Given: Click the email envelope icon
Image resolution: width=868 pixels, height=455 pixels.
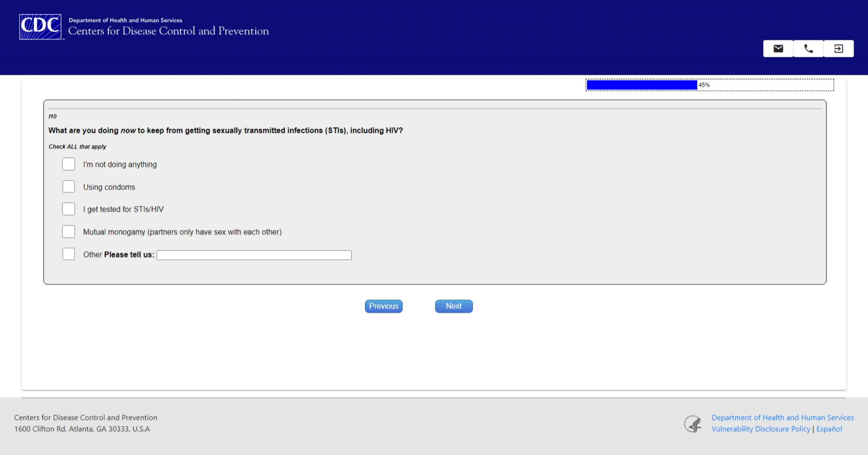Looking at the screenshot, I should [x=778, y=49].
